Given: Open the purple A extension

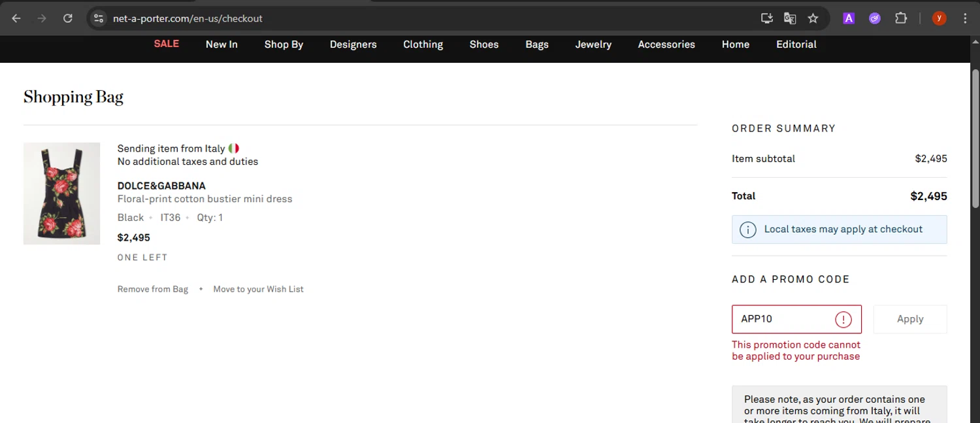Looking at the screenshot, I should (849, 18).
